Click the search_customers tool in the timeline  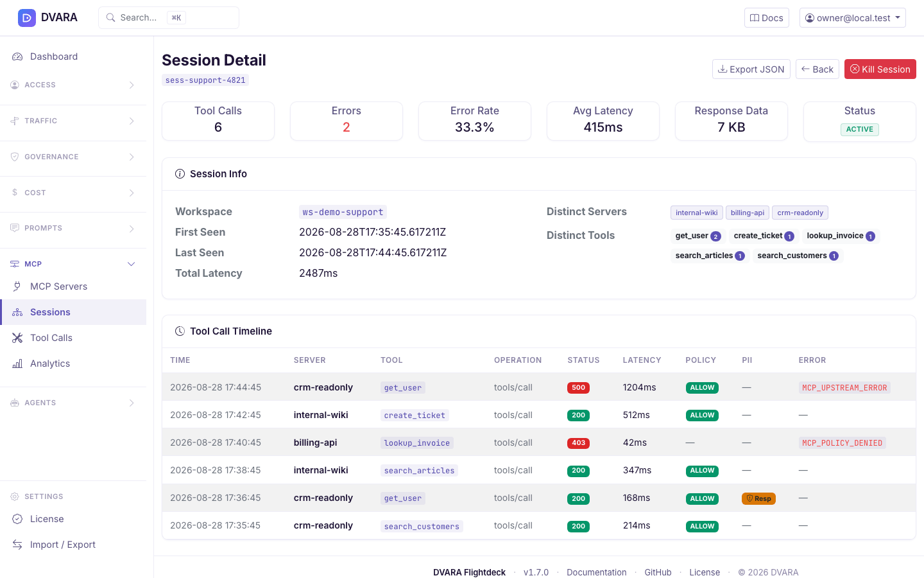[422, 526]
